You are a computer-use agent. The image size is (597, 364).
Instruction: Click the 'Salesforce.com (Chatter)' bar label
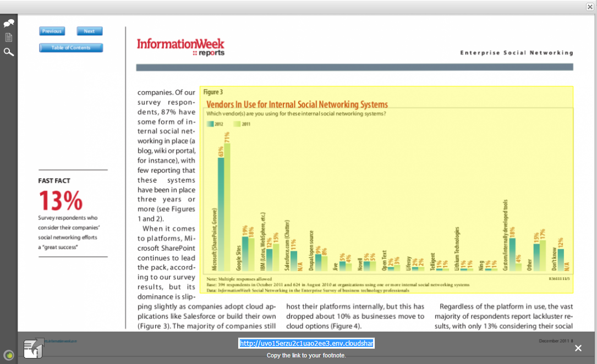(x=287, y=245)
